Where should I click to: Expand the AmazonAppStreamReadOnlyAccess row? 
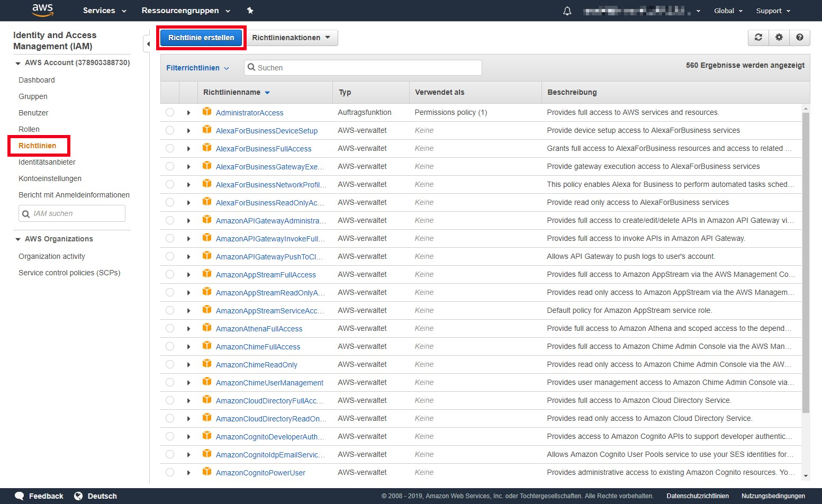point(188,293)
